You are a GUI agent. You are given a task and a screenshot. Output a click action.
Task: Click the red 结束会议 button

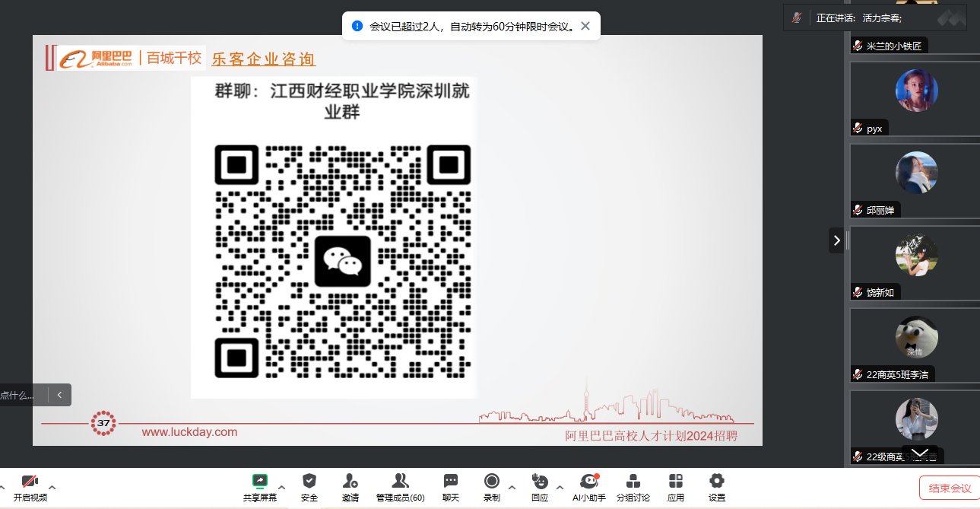(950, 488)
